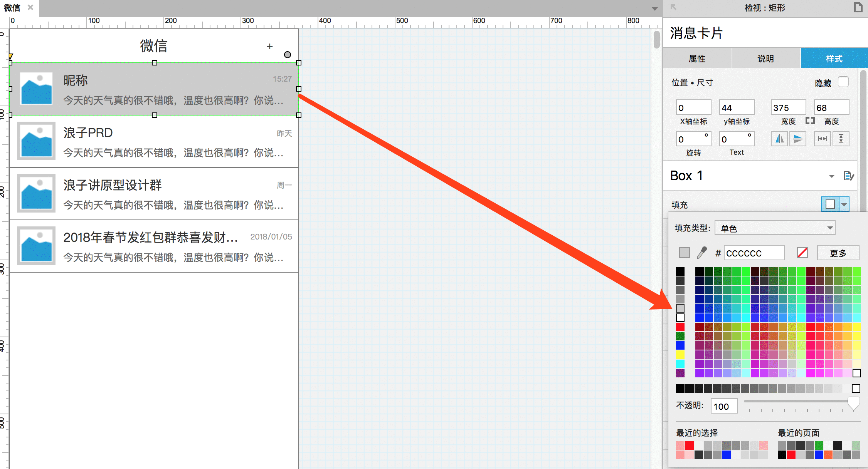Switch to the 属性 tab
Viewport: 868px width, 469px height.
pos(697,59)
